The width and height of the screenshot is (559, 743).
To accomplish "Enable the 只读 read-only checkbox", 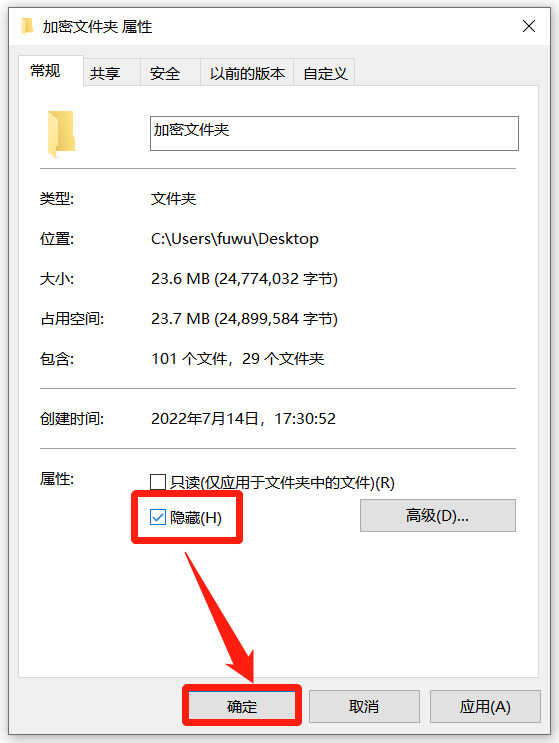I will tap(157, 482).
